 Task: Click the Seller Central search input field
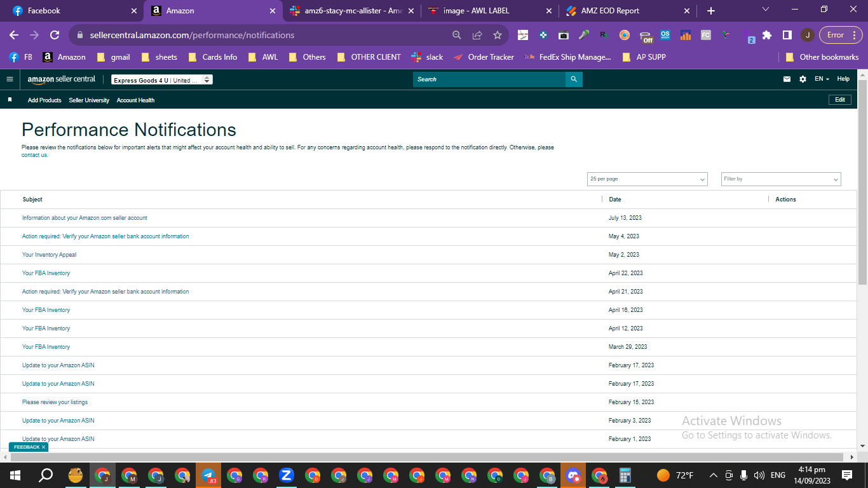pyautogui.click(x=489, y=79)
